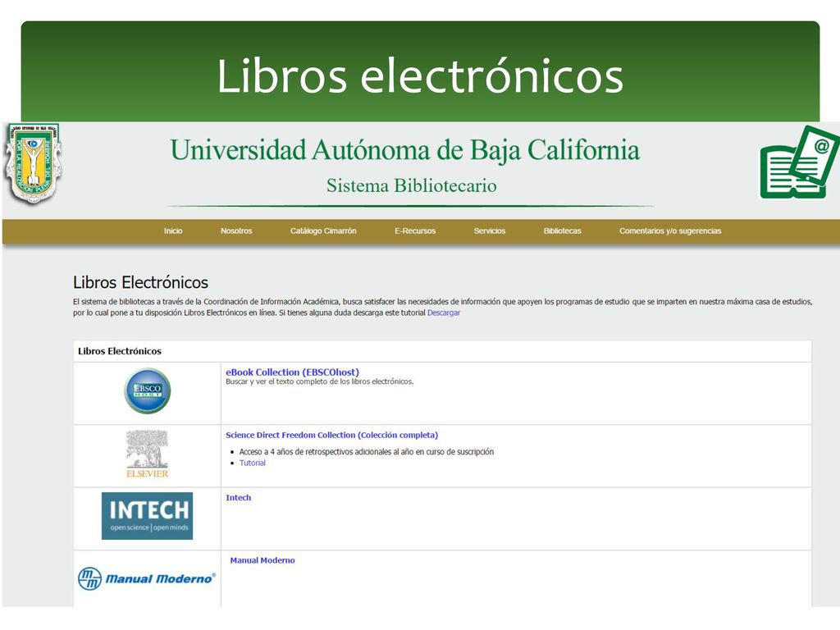Click the Sistema Bibliotecario subtitle
This screenshot has height=630, width=840.
tap(412, 185)
